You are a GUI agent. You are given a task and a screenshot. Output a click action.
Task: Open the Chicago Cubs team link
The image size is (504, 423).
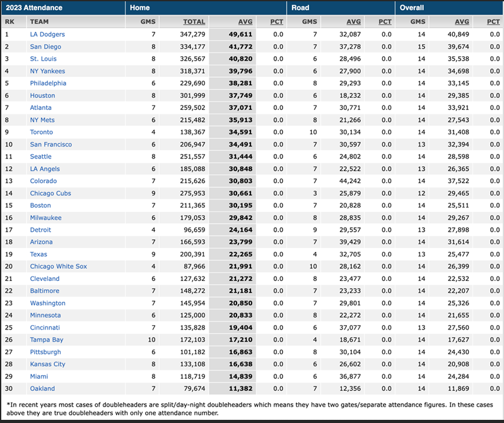[x=50, y=193]
